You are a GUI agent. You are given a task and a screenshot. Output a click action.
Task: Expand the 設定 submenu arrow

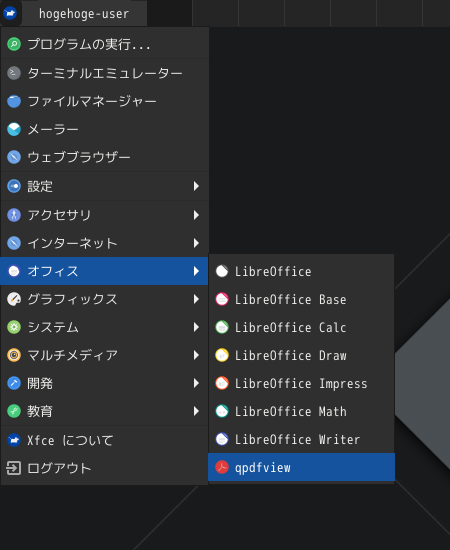(x=196, y=186)
